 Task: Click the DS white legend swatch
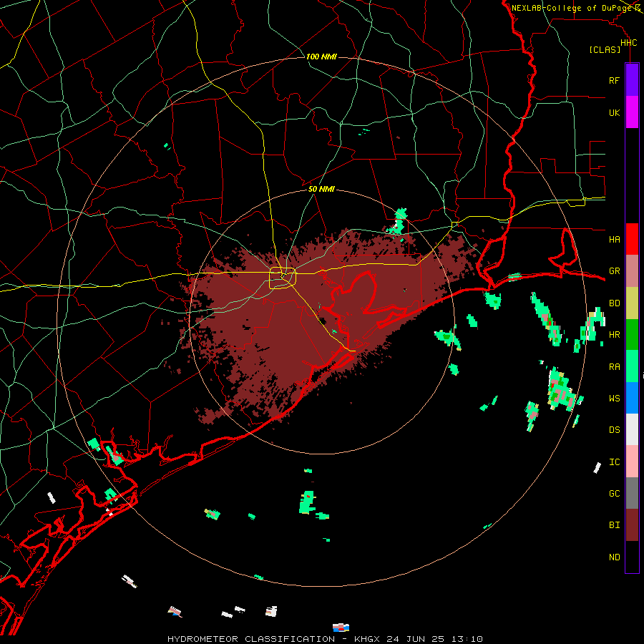pyautogui.click(x=632, y=429)
